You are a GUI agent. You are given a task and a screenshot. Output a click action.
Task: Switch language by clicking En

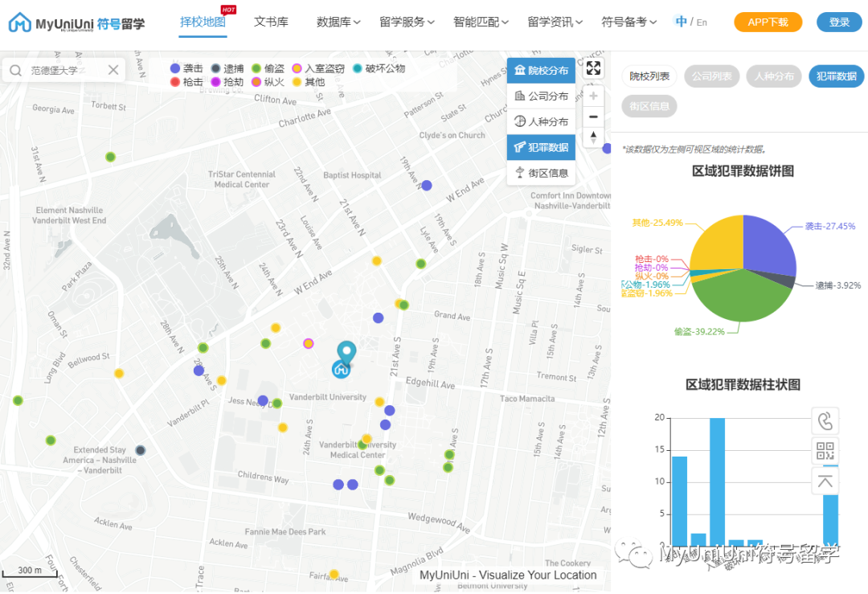pyautogui.click(x=700, y=22)
